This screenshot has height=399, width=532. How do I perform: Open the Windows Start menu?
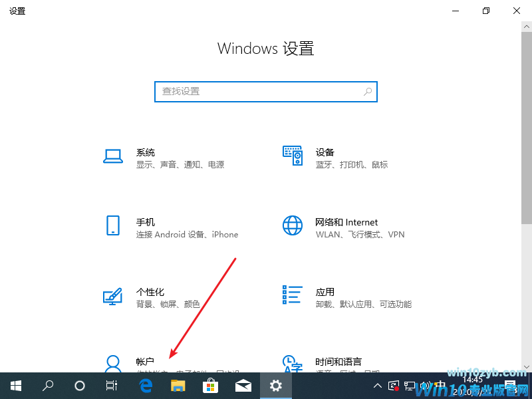16,386
